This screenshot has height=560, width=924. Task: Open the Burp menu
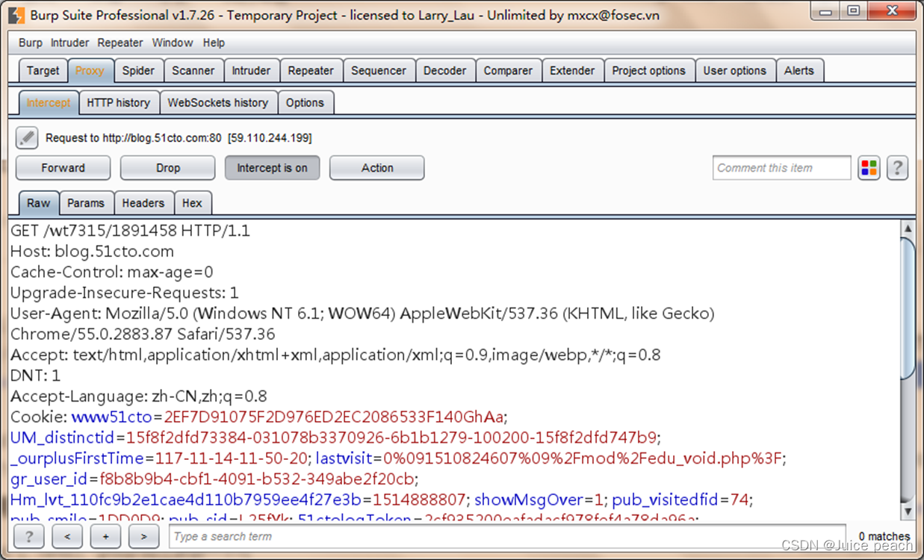click(x=31, y=43)
